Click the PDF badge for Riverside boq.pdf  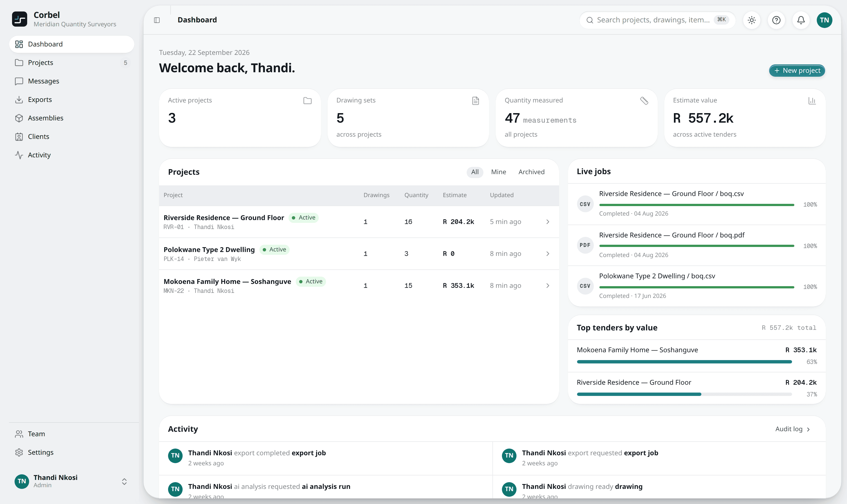click(x=585, y=245)
